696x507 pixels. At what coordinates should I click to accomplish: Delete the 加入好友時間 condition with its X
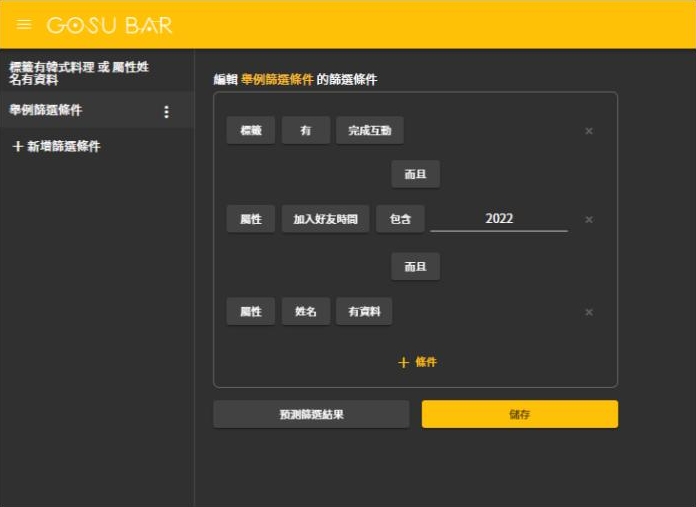pyautogui.click(x=588, y=220)
